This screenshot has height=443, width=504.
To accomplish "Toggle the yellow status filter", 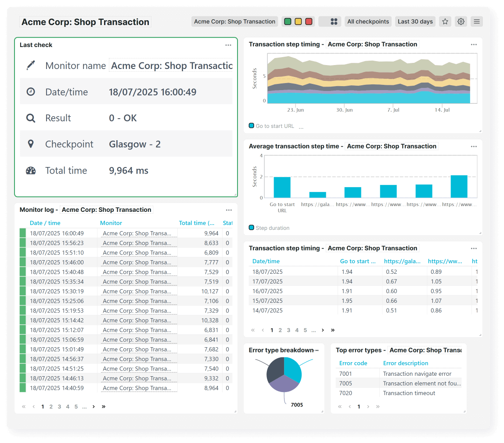I will coord(298,21).
